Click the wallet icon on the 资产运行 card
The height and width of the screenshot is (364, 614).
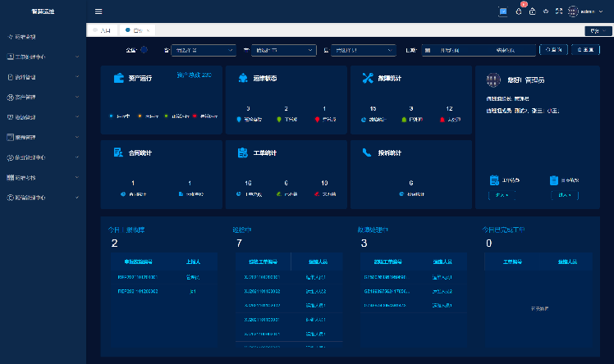(x=118, y=79)
